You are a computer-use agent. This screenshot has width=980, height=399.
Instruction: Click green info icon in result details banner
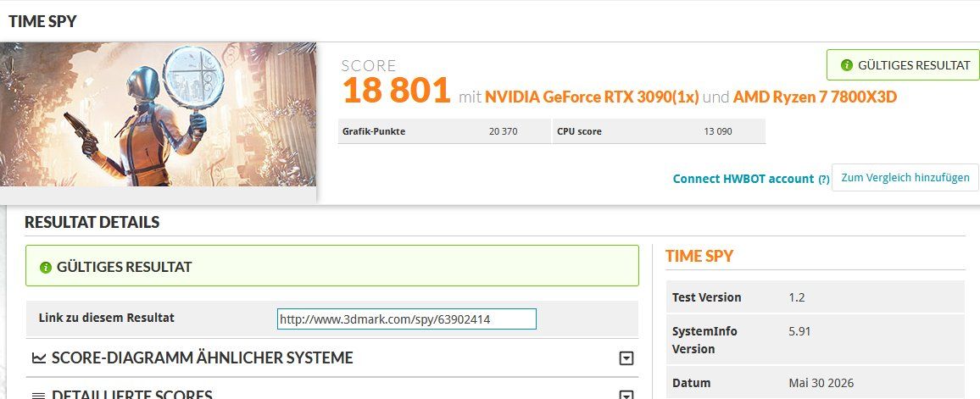(45, 267)
